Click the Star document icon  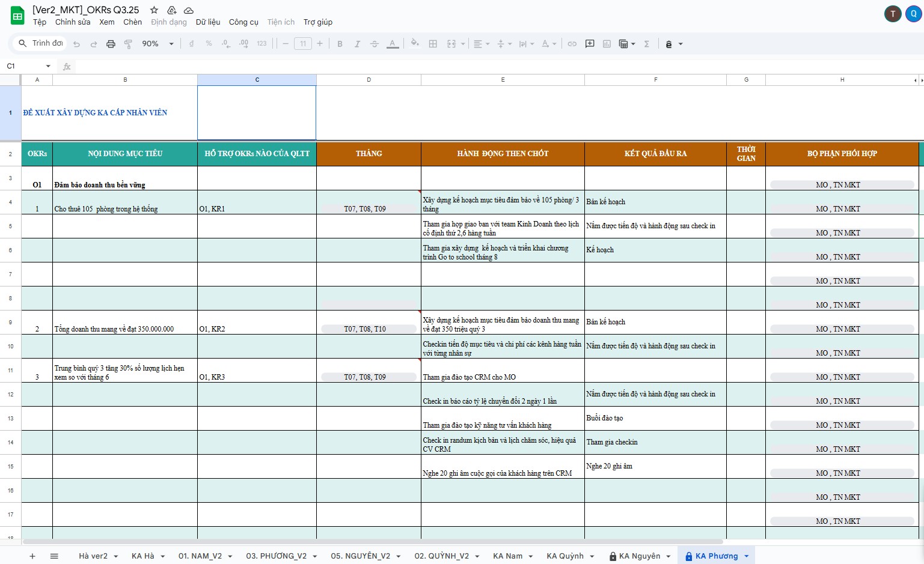point(154,10)
